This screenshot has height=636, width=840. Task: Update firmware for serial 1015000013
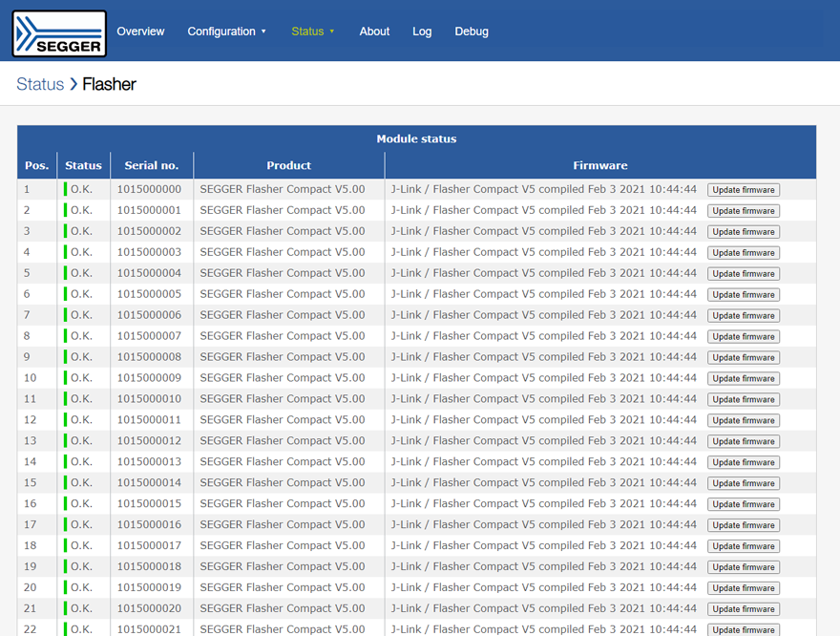click(743, 462)
